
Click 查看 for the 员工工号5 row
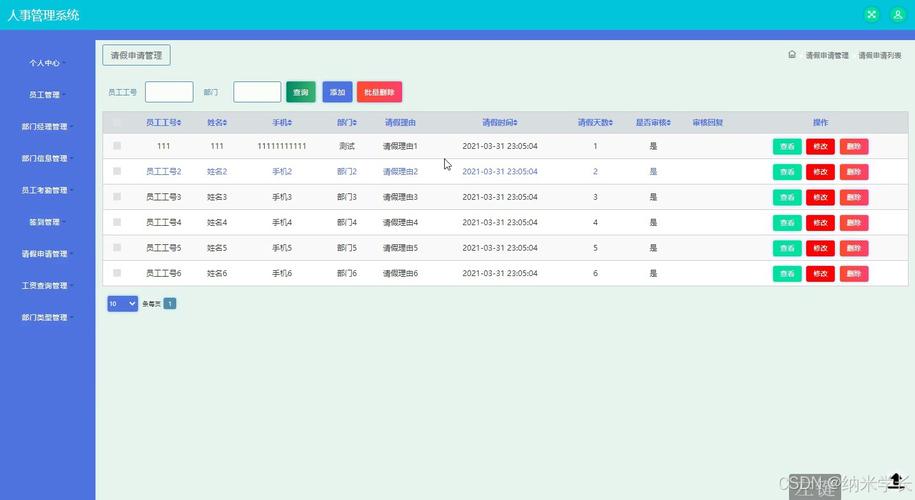[787, 248]
